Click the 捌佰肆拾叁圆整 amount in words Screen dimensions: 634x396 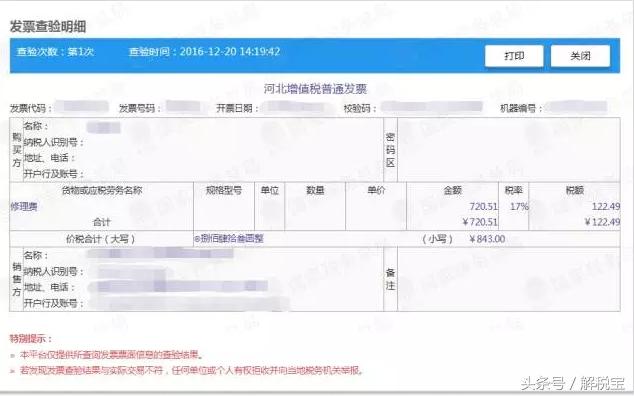229,239
